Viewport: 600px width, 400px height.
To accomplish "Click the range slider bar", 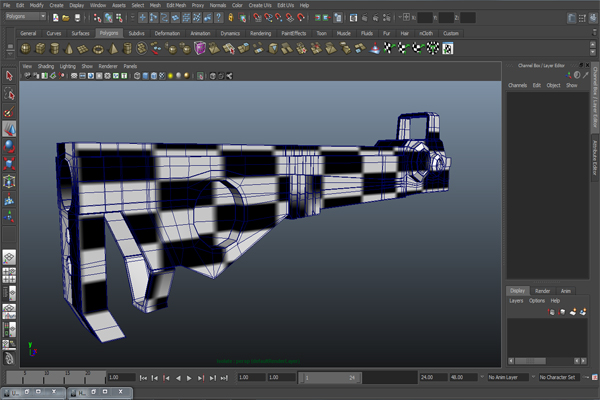I will click(x=329, y=378).
